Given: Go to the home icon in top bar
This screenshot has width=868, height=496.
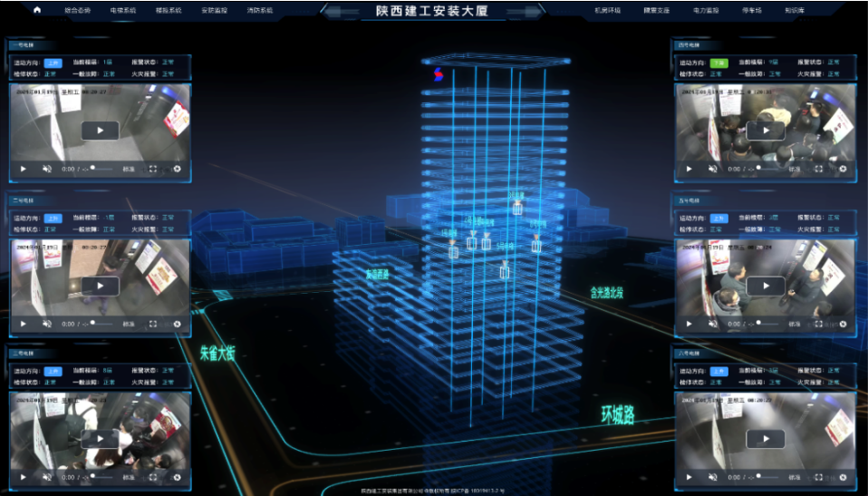Looking at the screenshot, I should 37,10.
